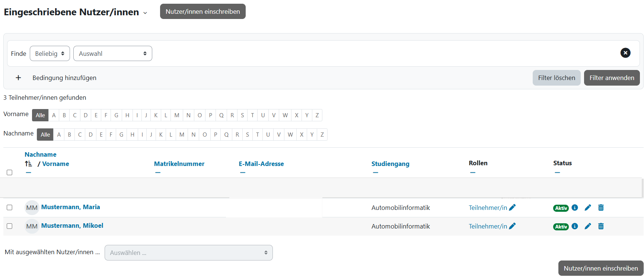644x278 pixels.
Task: Open the Beliebig match-type dropdown
Action: click(x=50, y=54)
